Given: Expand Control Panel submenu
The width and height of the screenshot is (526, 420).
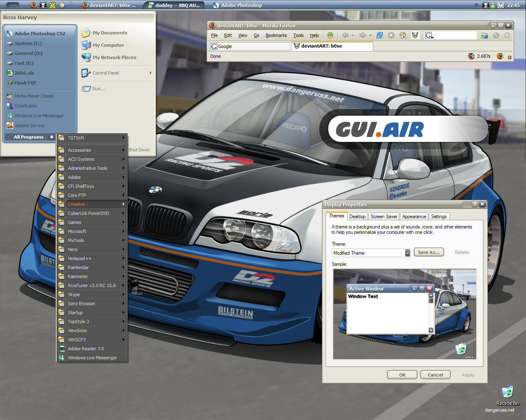Looking at the screenshot, I should 117,73.
